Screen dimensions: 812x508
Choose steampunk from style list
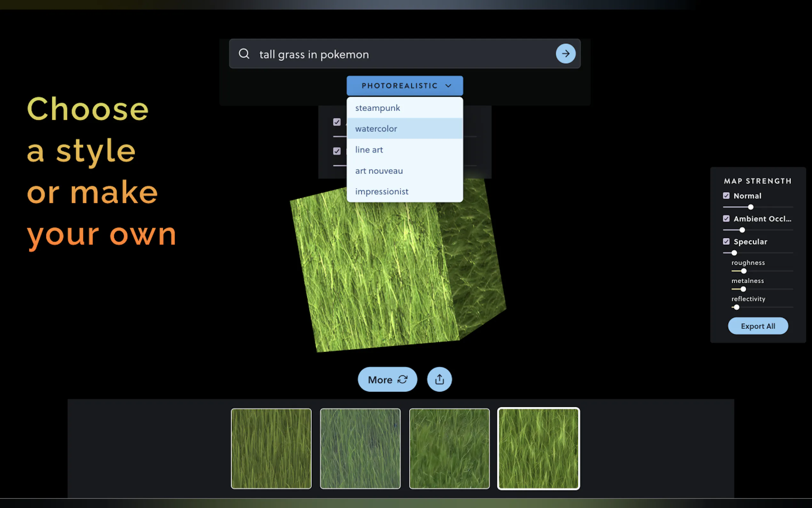(378, 108)
